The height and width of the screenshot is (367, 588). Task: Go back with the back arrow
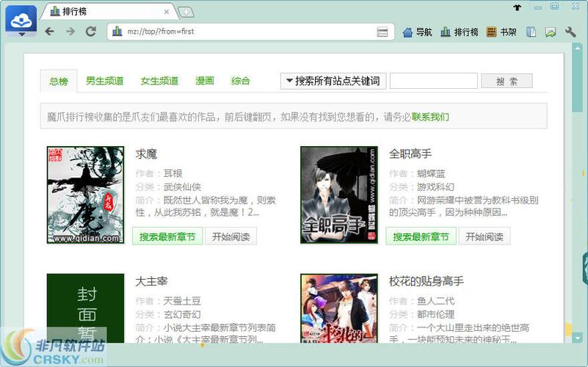pyautogui.click(x=49, y=32)
